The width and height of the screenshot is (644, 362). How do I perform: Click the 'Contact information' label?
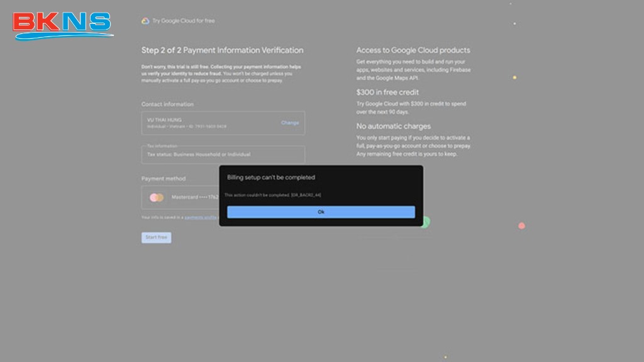pos(167,104)
